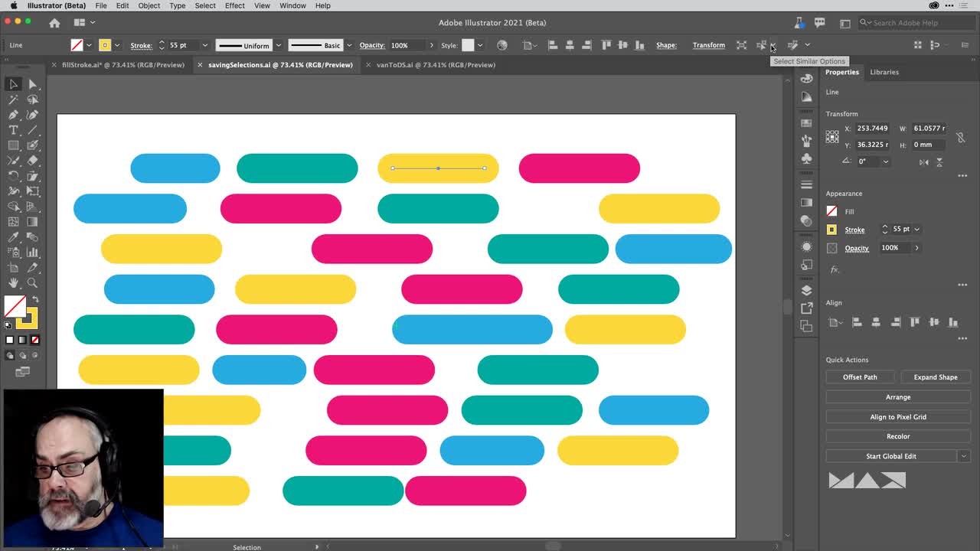Select the Rectangle tool

click(14, 145)
